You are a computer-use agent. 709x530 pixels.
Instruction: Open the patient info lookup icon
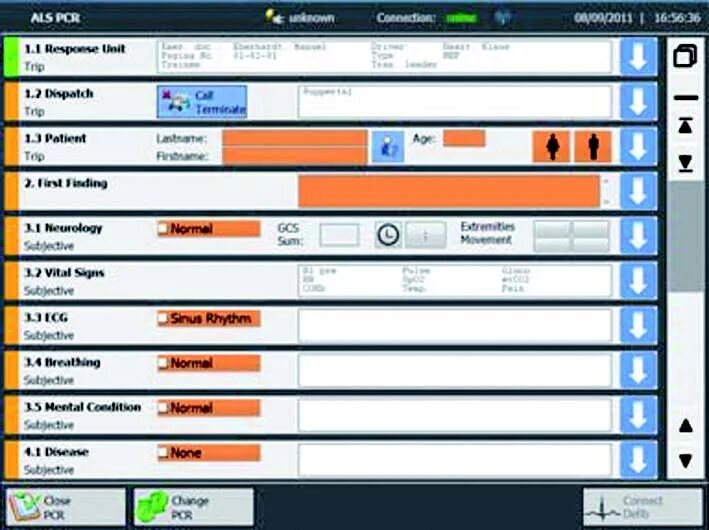click(388, 147)
